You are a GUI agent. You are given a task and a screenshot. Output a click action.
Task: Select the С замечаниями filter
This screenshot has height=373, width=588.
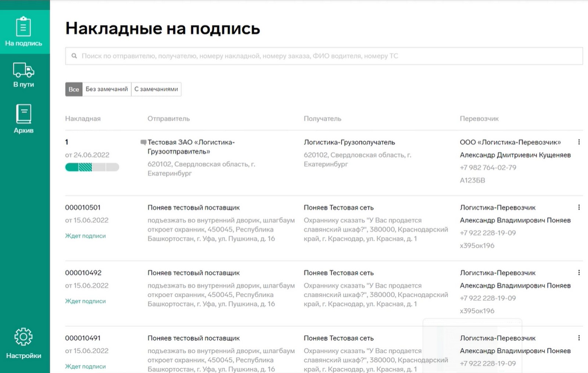pos(156,89)
